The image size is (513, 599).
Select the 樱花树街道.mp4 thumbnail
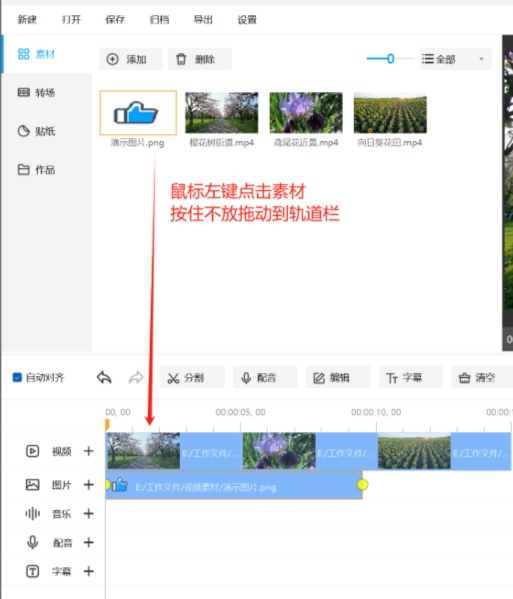tap(222, 113)
